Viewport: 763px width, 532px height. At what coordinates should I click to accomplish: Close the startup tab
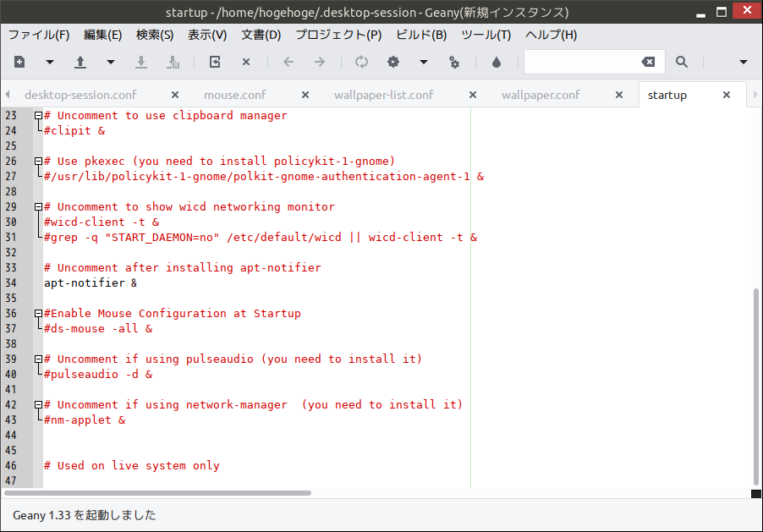(x=727, y=95)
